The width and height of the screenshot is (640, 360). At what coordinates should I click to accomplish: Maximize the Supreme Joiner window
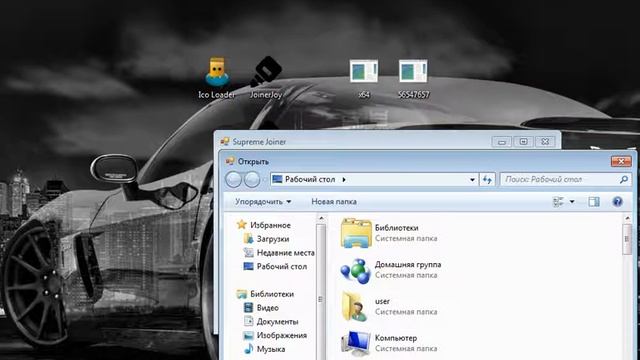[x=523, y=142]
